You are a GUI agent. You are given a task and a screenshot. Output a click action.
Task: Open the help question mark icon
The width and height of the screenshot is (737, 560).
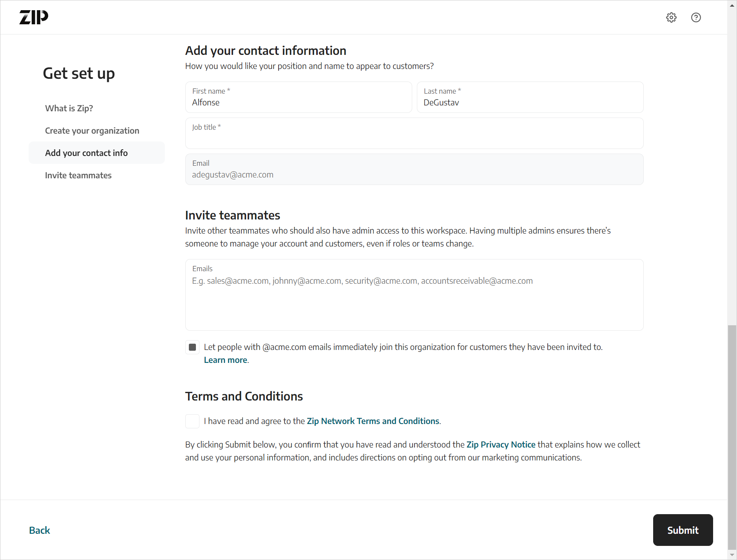(x=696, y=17)
